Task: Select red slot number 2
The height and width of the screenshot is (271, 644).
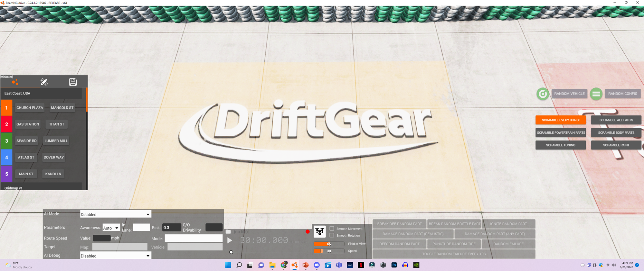Action: coord(6,124)
